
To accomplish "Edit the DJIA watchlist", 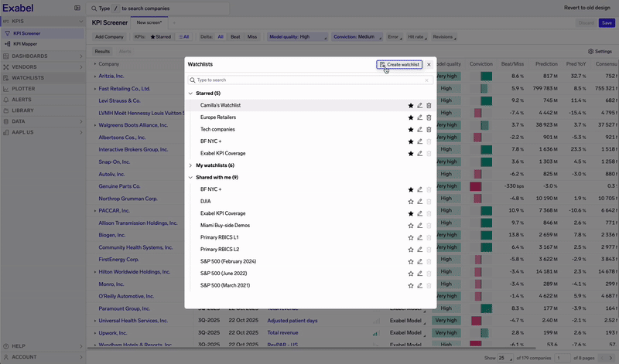I will coord(419,202).
